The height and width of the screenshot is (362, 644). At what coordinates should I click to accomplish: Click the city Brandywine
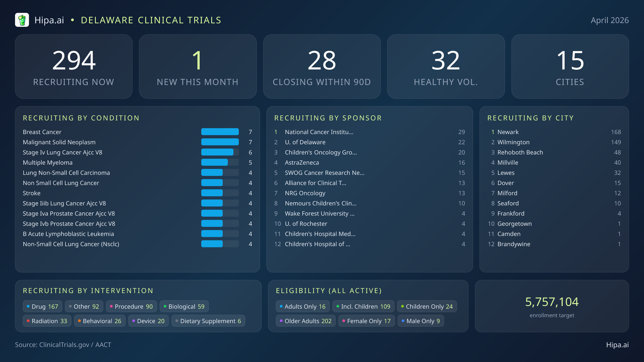coord(554,244)
